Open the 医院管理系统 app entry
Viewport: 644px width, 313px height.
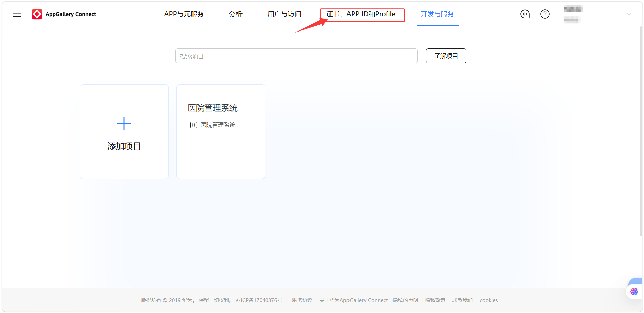pos(218,125)
